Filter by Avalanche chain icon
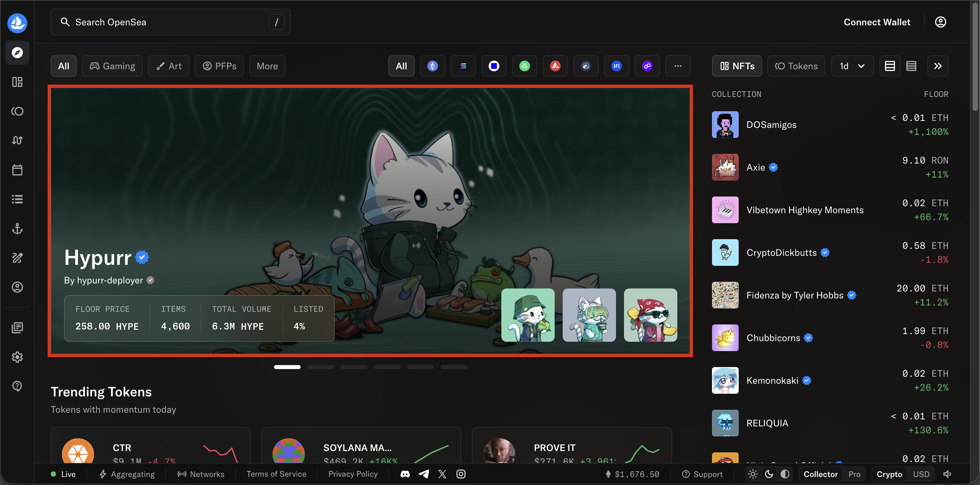Screen dimensions: 980x485 555,66
